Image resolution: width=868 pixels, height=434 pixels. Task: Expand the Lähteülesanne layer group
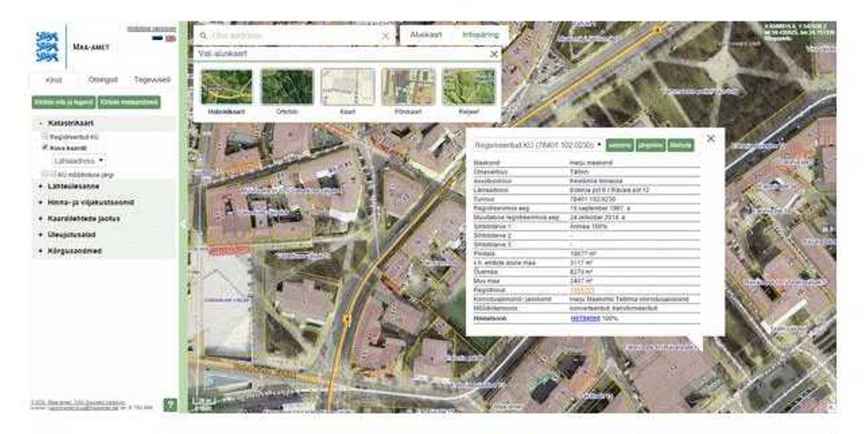41,186
